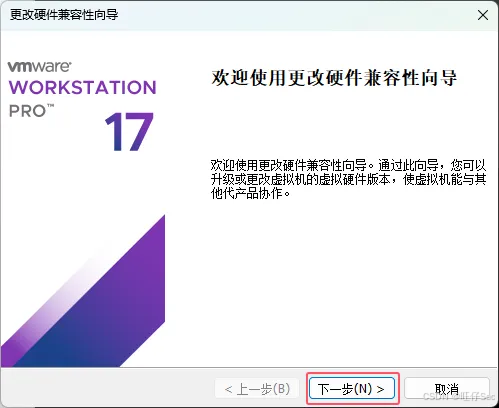
Task: Click the wizard description paragraph text
Action: pos(348,179)
